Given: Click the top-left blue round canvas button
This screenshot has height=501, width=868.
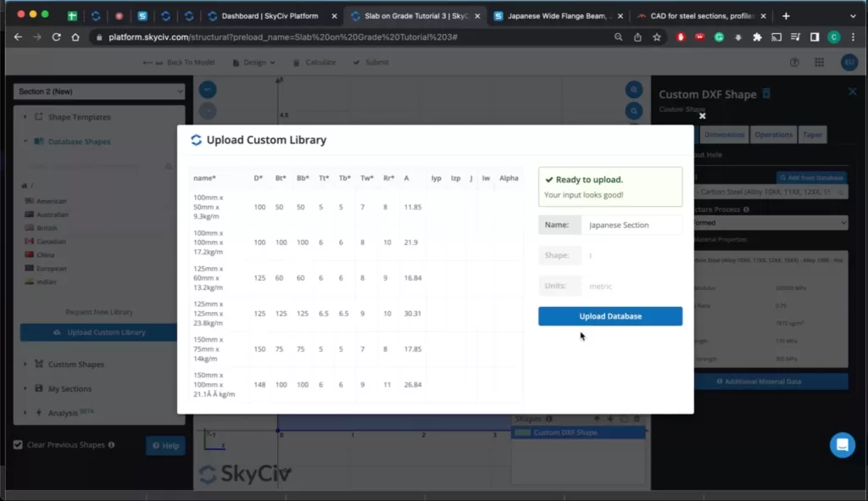Looking at the screenshot, I should [x=208, y=90].
